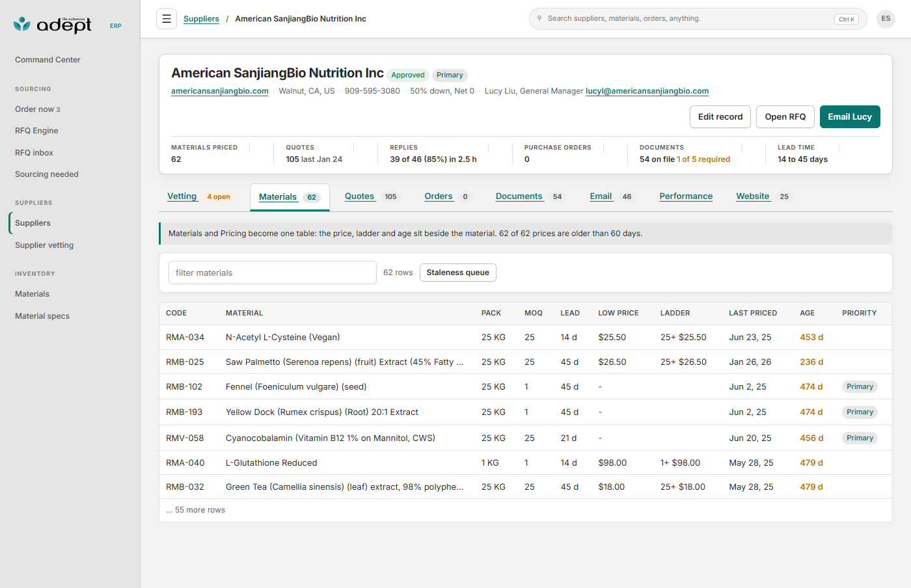Open the Staleness queue

coord(458,273)
